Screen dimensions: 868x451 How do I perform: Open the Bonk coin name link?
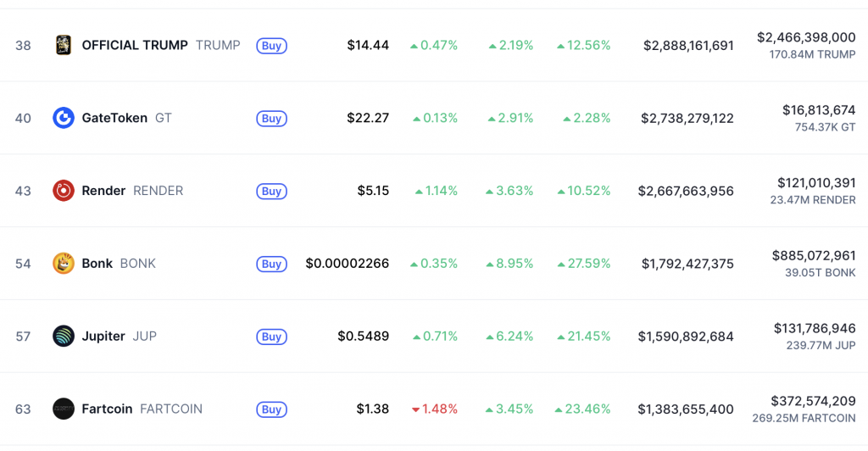(x=97, y=264)
